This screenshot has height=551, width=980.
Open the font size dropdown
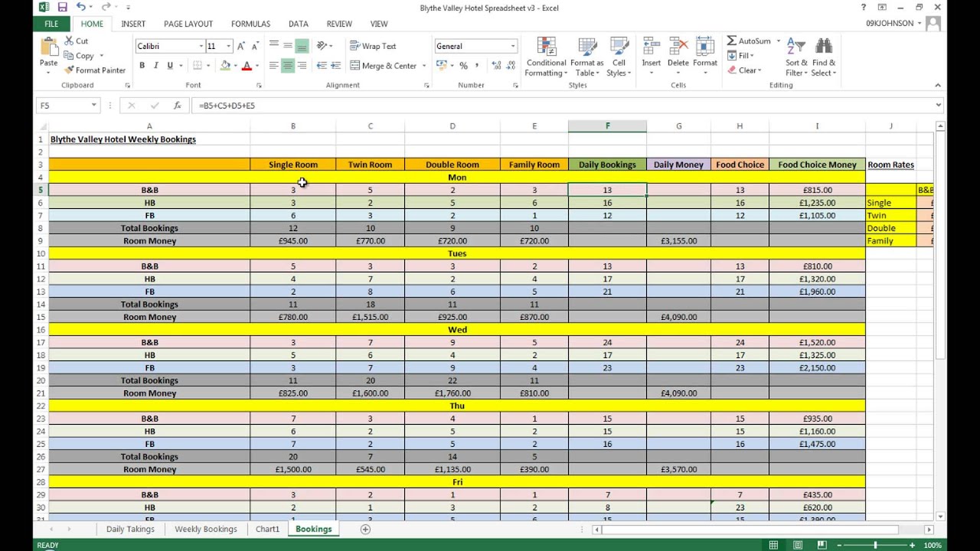click(228, 46)
